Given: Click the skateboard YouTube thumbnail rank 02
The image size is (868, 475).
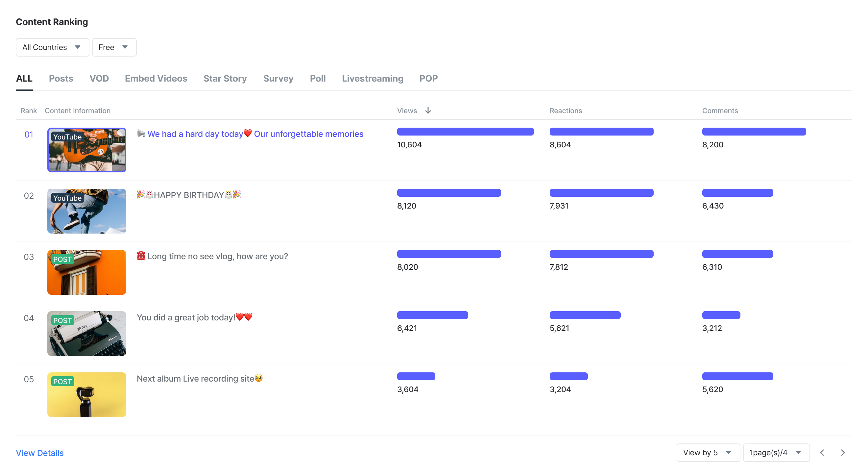Looking at the screenshot, I should point(86,211).
